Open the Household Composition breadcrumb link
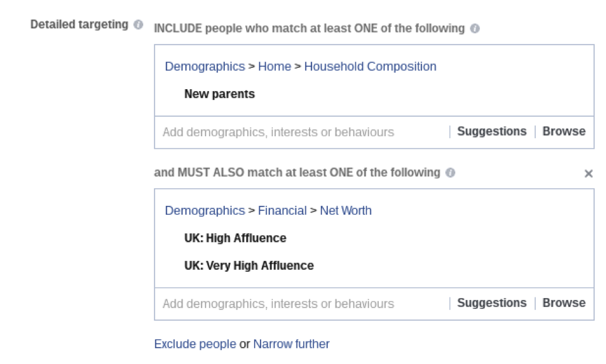 click(370, 67)
